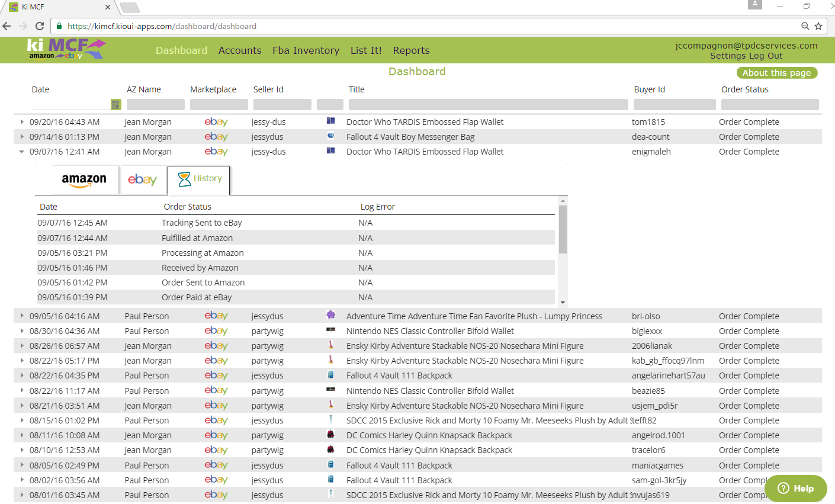Click the eBay logo in tracelor6 row
This screenshot has width=835, height=504.
tap(216, 450)
